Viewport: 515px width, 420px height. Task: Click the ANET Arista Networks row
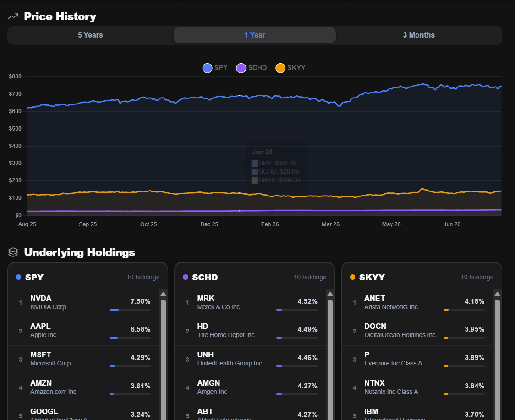point(417,303)
